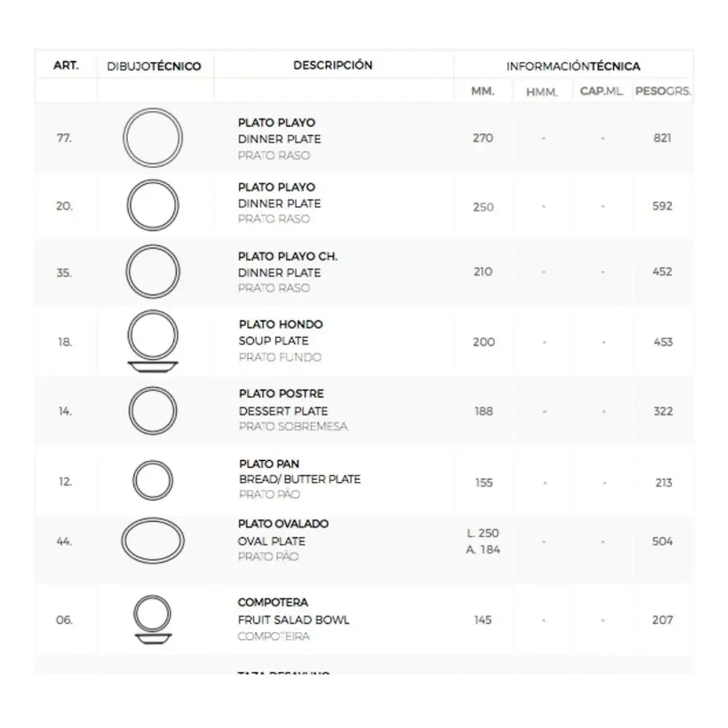The height and width of the screenshot is (728, 728).
Task: Click the Plato Playo Ch. drawing
Action: click(153, 272)
